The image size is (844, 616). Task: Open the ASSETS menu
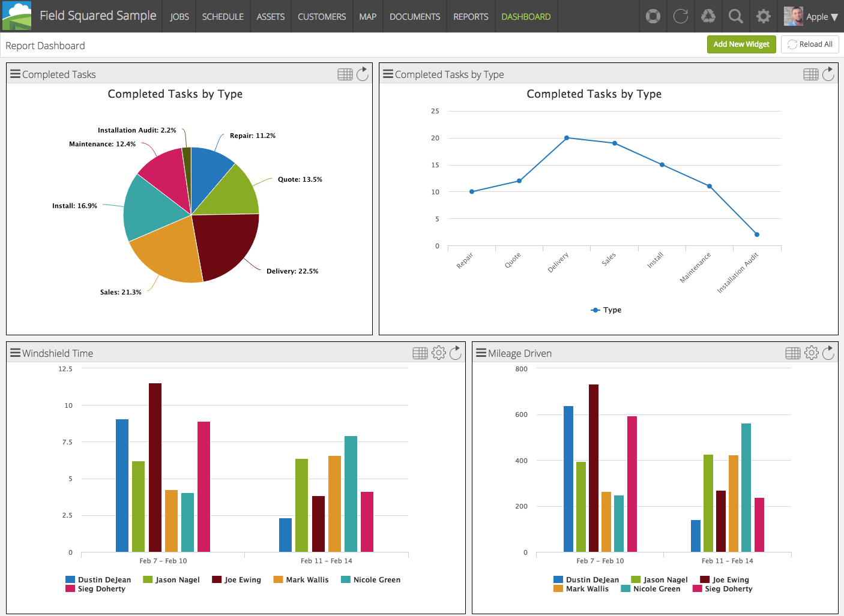(x=271, y=17)
